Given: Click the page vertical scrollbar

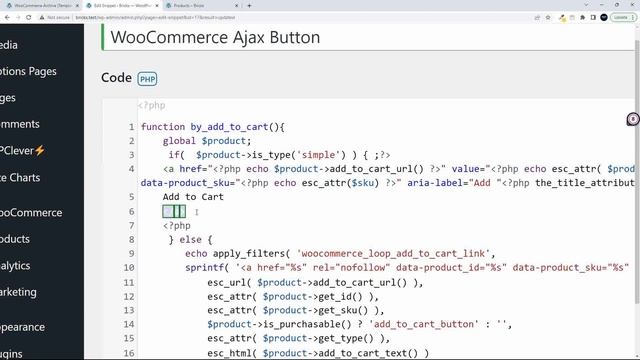Looking at the screenshot, I should coord(637,171).
